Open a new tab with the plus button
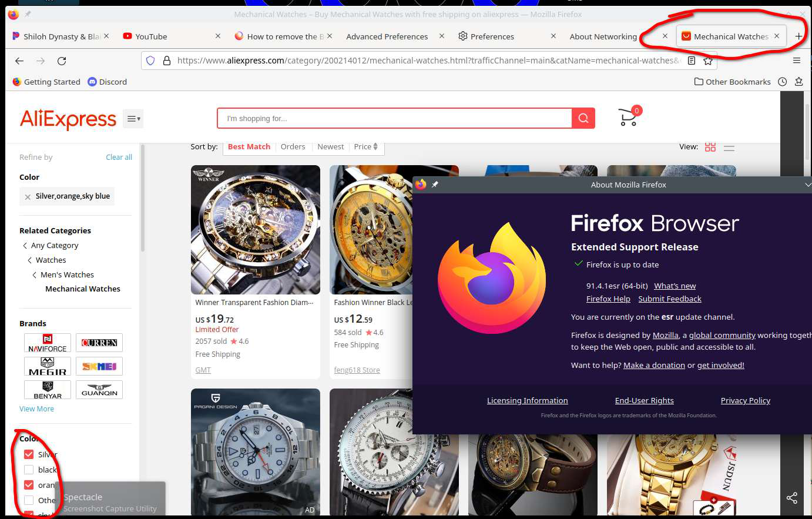 click(798, 36)
